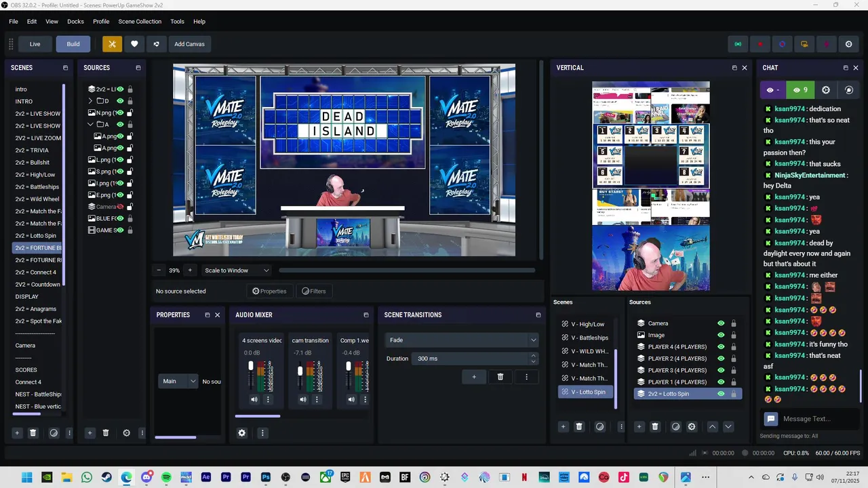The height and width of the screenshot is (488, 868).
Task: Open the Docks menu
Action: [x=75, y=22]
